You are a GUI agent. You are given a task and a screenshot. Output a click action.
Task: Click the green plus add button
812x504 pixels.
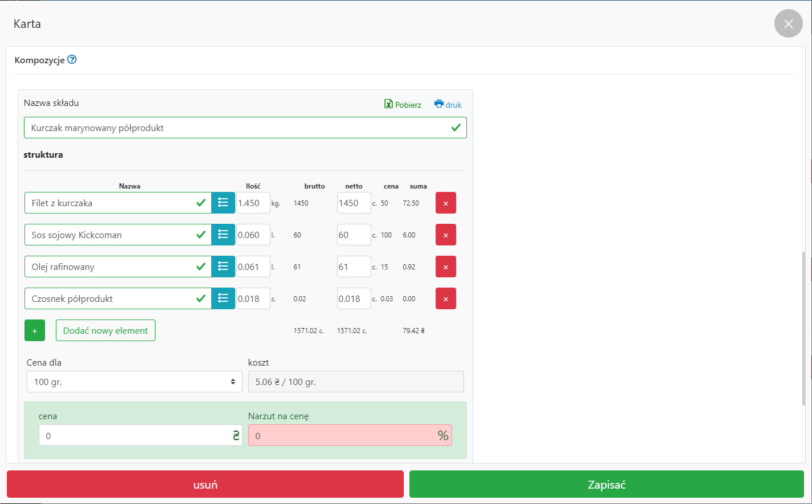pos(35,331)
